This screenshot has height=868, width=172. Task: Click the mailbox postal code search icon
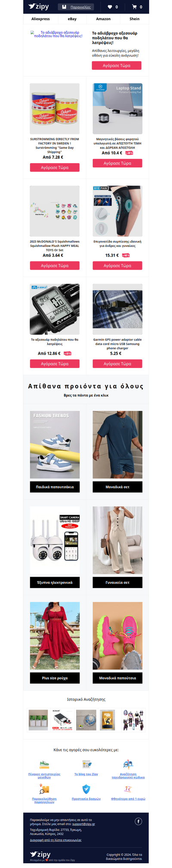coord(128,764)
